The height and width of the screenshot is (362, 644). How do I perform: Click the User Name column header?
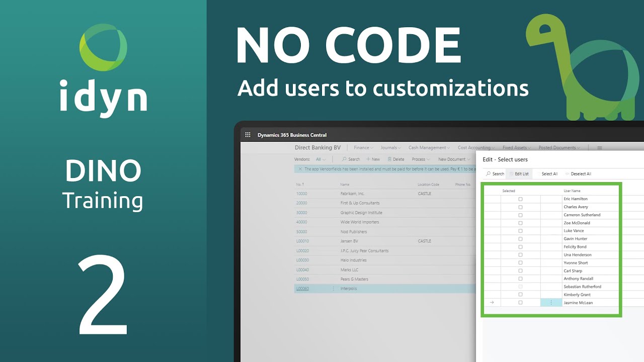tap(572, 191)
